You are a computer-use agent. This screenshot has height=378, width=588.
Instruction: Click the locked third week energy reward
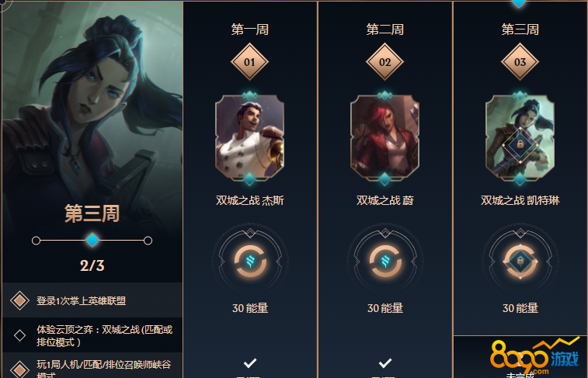tap(520, 261)
